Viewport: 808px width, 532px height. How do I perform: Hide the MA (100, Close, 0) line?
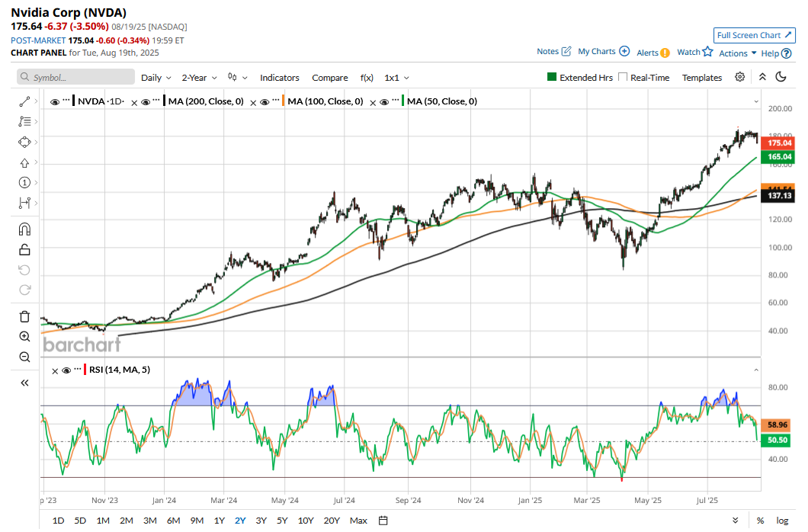[265, 102]
